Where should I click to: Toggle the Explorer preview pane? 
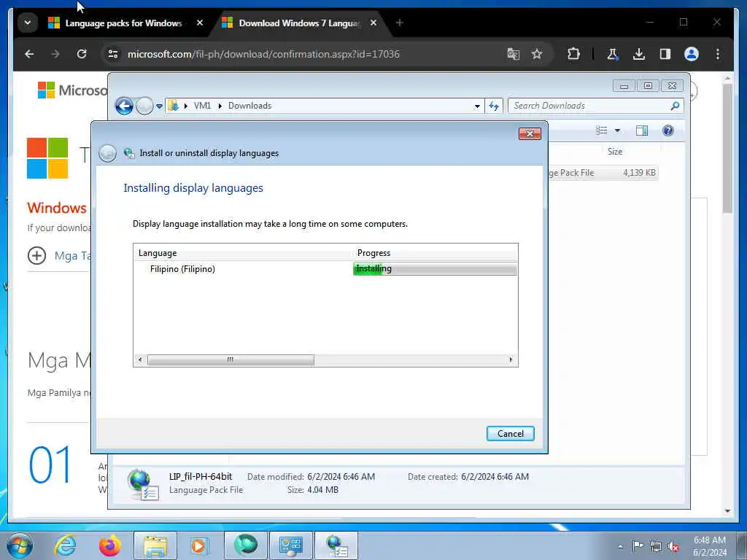tap(642, 131)
